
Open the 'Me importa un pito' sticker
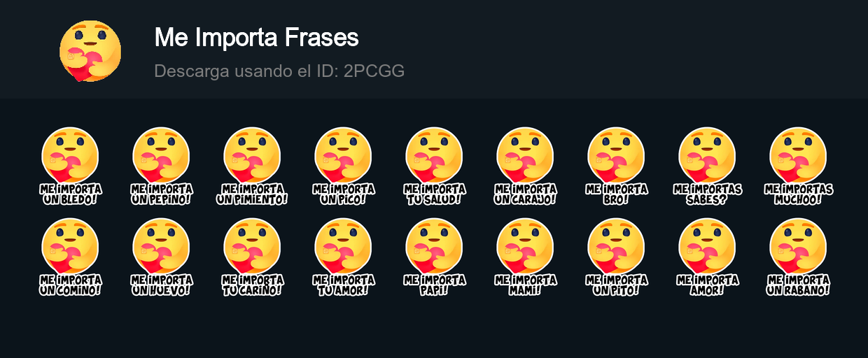(x=616, y=257)
